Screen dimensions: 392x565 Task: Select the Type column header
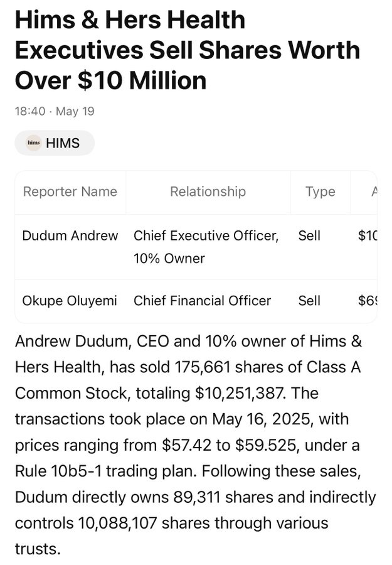(x=320, y=191)
